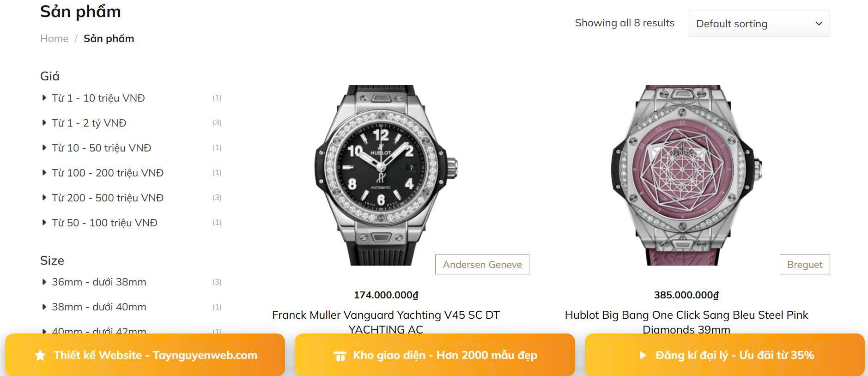The height and width of the screenshot is (376, 868).
Task: Go to Home in the breadcrumb
Action: click(54, 38)
